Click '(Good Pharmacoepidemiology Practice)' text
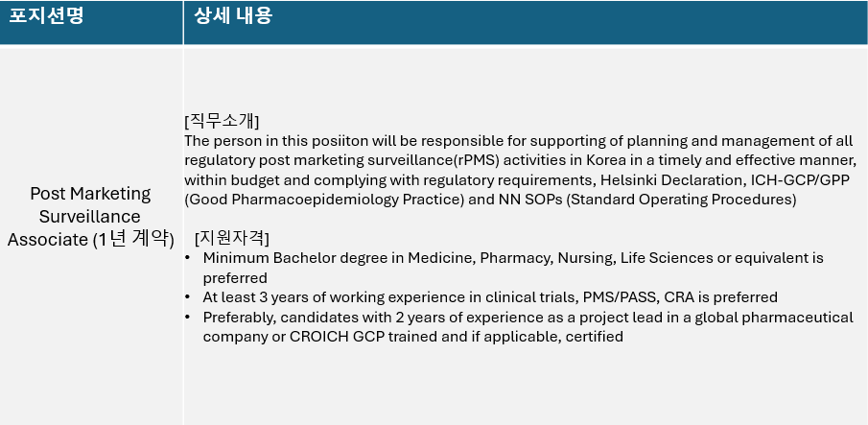 pyautogui.click(x=324, y=200)
